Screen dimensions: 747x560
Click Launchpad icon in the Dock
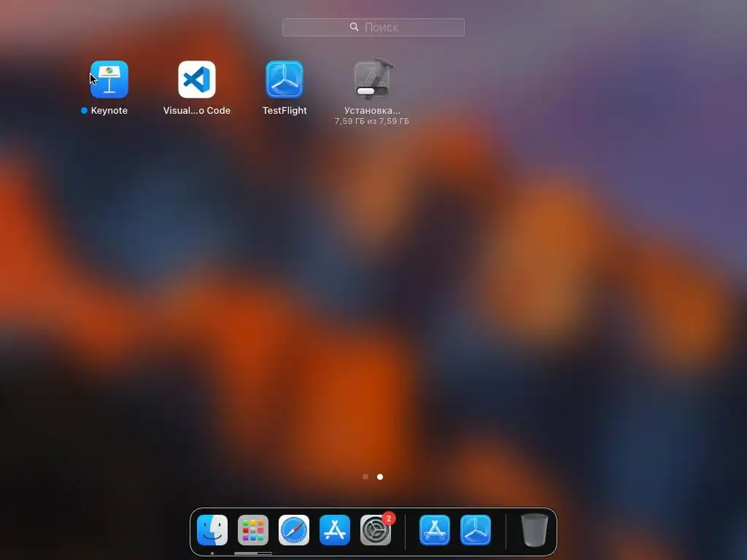(253, 529)
